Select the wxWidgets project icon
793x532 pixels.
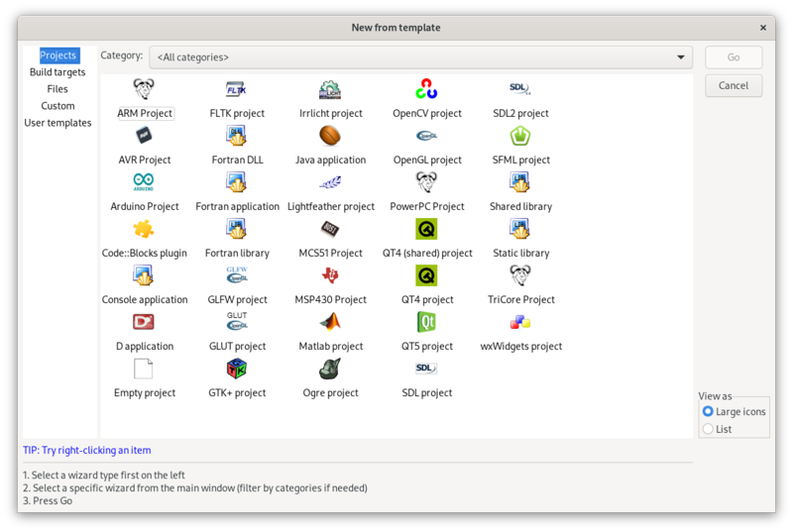pos(520,323)
